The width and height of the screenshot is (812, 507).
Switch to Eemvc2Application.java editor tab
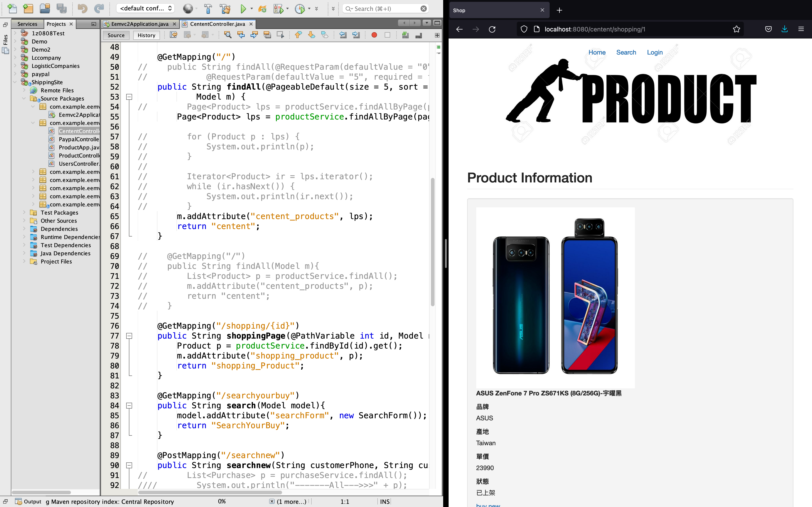pos(140,24)
